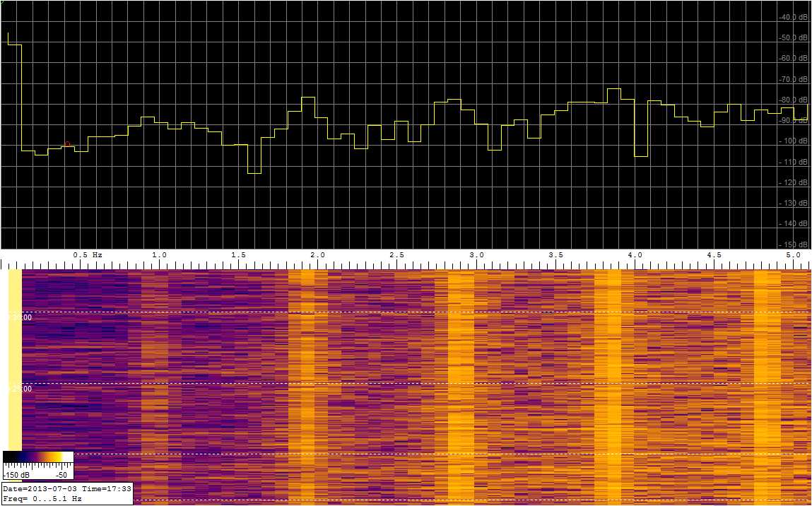This screenshot has height=506, width=812.
Task: Click the sharp spectrum dip at 4.0 Hz
Action: pos(641,155)
